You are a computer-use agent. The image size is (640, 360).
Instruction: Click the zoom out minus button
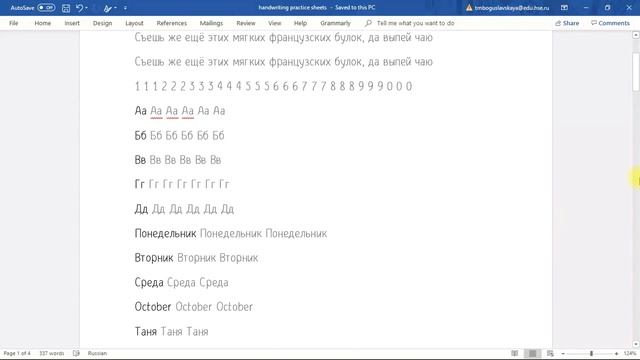(563, 354)
